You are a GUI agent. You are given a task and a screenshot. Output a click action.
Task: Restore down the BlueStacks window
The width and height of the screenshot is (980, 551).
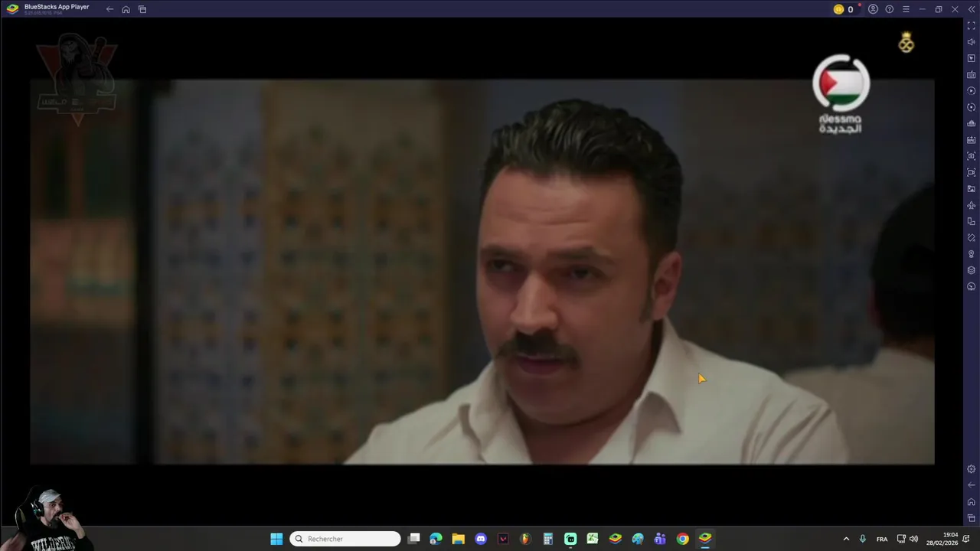(x=939, y=9)
